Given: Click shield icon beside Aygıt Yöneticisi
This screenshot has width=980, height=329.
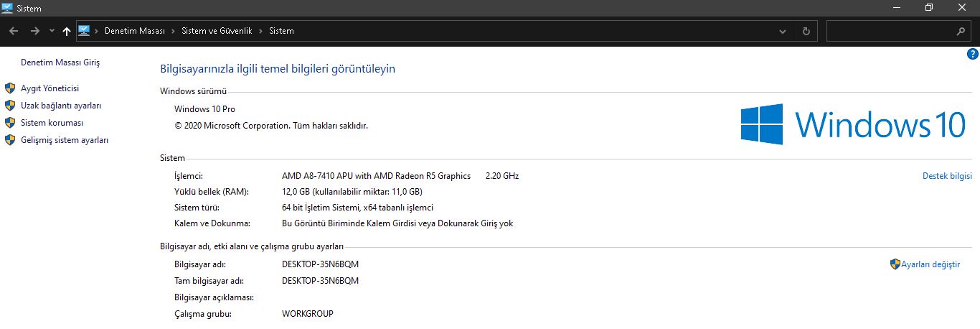Looking at the screenshot, I should pyautogui.click(x=10, y=88).
